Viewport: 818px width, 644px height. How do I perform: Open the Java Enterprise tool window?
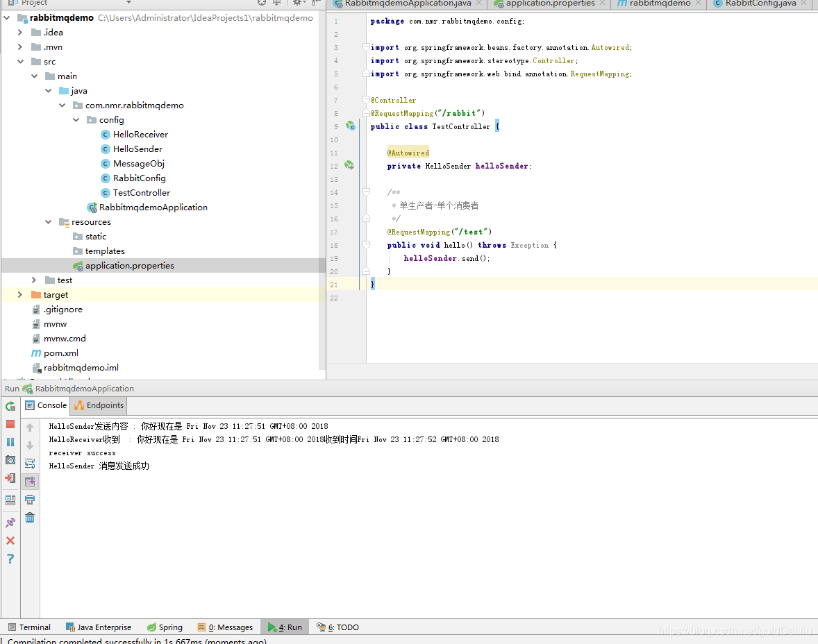point(99,627)
